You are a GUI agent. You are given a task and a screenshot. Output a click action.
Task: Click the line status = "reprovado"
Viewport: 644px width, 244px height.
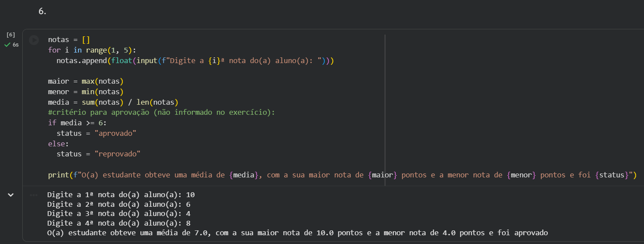point(99,154)
